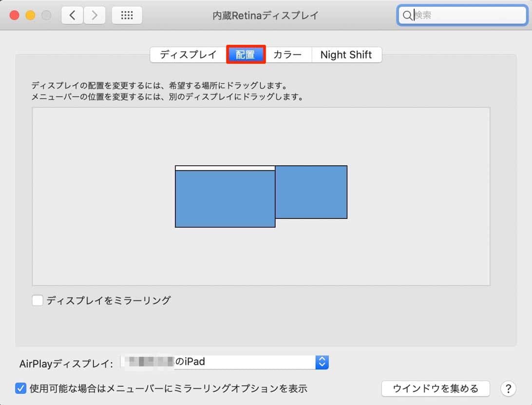Enable ディスプレイをミラーリング
This screenshot has height=405, width=532.
coord(38,300)
